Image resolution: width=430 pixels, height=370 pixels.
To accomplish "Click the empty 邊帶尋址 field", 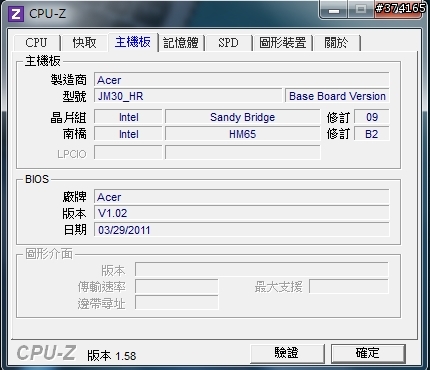I will click(x=177, y=303).
